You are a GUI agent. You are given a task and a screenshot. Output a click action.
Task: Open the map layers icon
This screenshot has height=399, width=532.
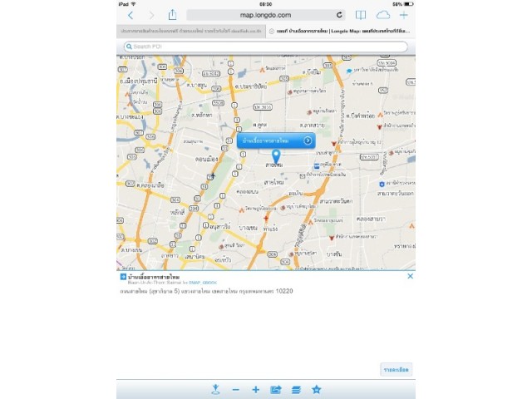click(x=296, y=389)
